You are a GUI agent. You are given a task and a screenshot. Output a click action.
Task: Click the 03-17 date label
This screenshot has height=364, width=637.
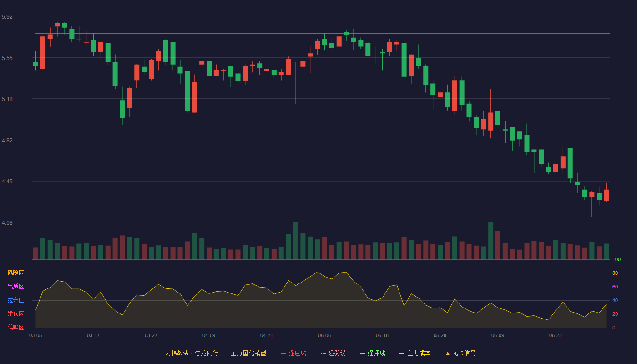[93, 335]
